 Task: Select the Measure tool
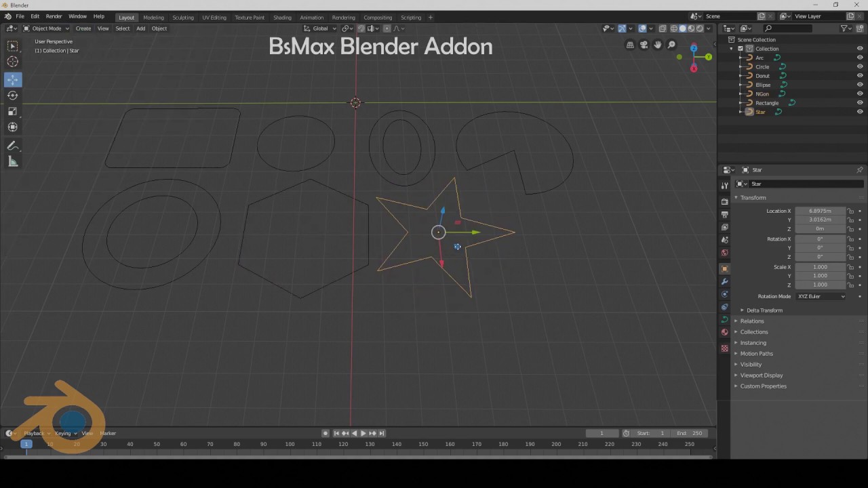tap(12, 161)
